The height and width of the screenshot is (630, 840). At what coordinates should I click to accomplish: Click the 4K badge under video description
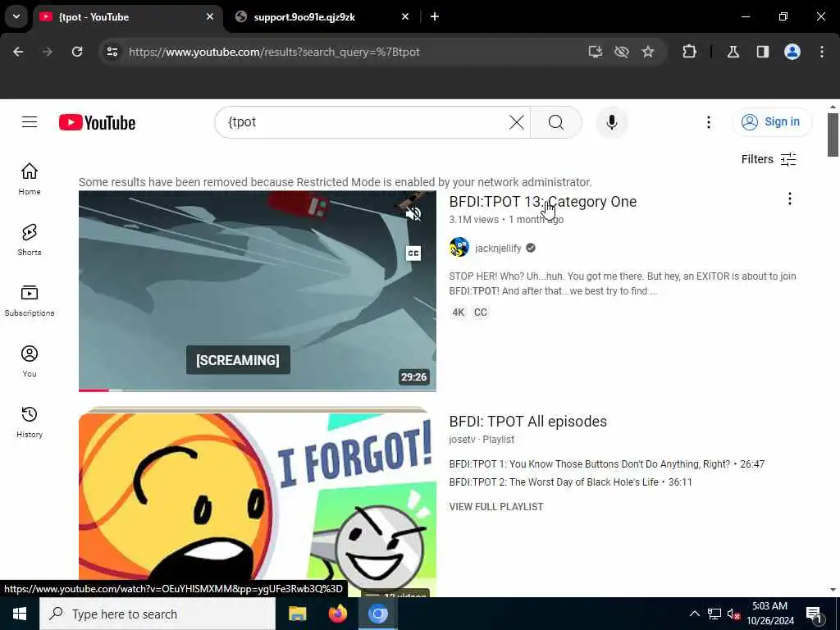(x=458, y=313)
